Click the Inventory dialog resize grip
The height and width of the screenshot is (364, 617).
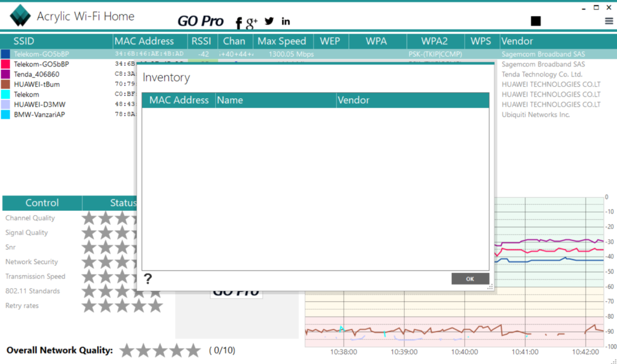click(x=490, y=287)
